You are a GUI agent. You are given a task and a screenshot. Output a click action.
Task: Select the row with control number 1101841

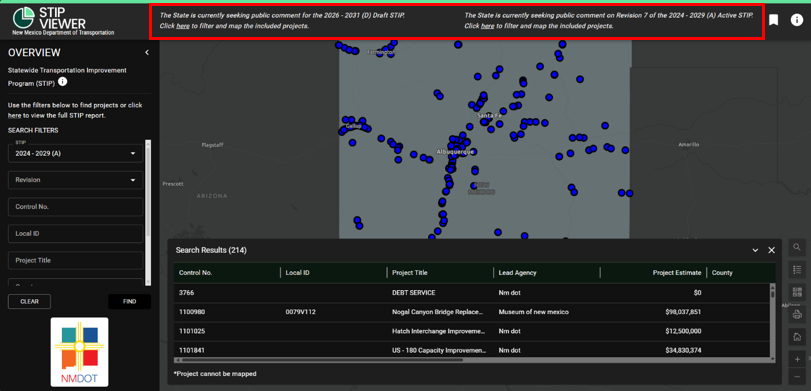(472, 350)
